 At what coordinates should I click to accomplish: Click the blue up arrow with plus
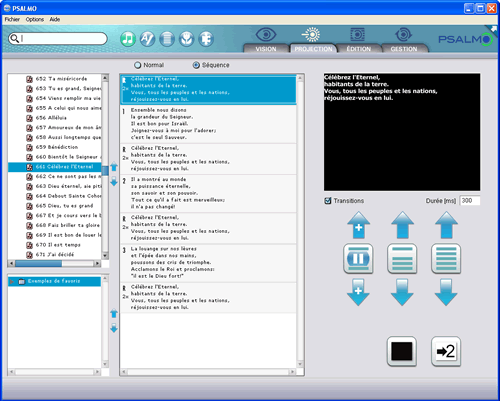(x=359, y=225)
